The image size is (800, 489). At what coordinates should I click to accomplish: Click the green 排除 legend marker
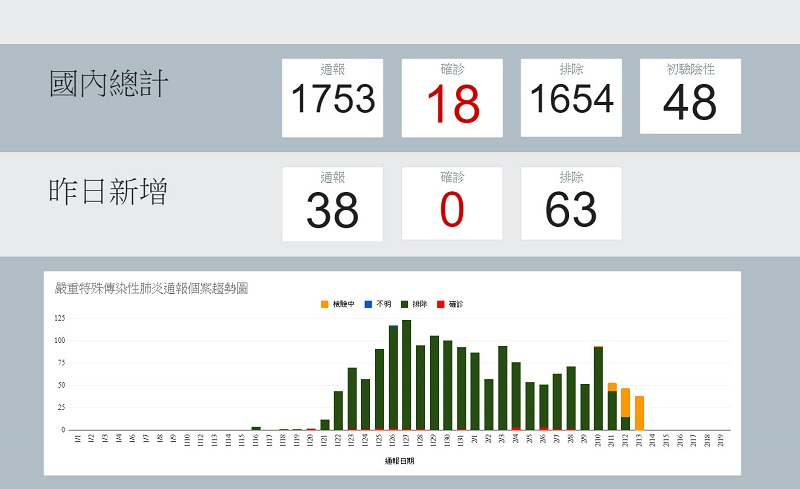coord(405,303)
